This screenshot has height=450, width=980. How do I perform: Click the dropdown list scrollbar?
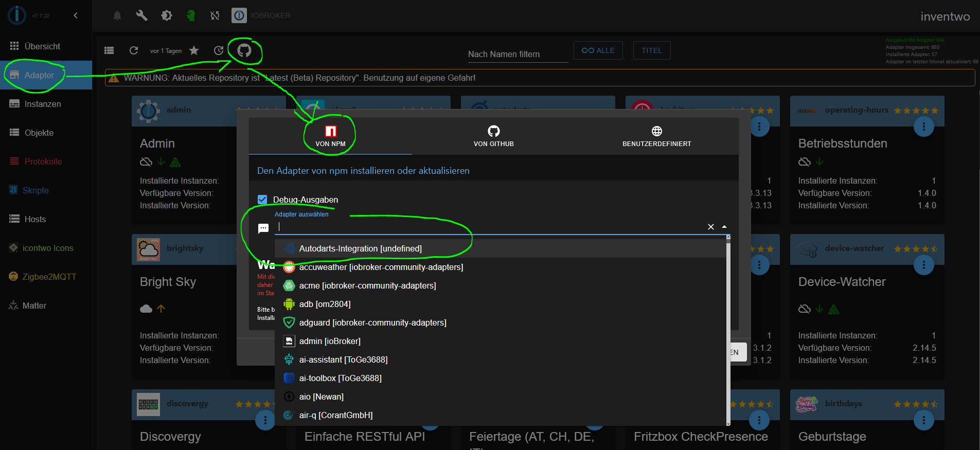[728, 330]
